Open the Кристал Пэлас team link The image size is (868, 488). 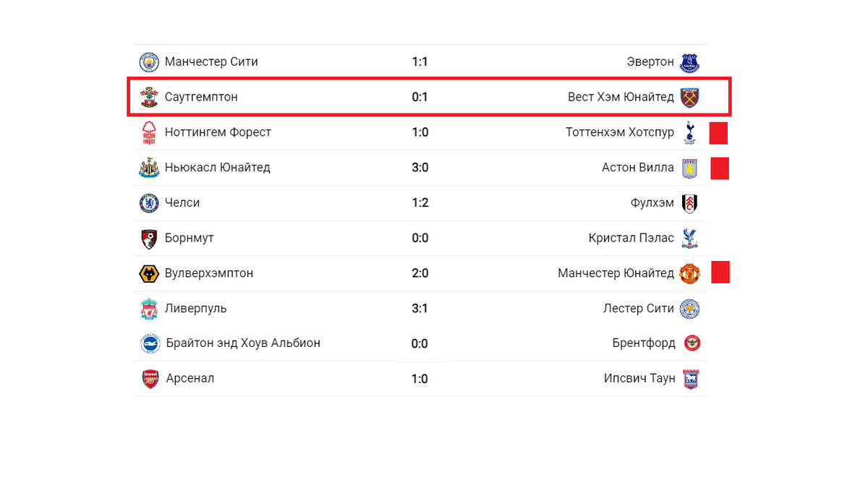631,238
